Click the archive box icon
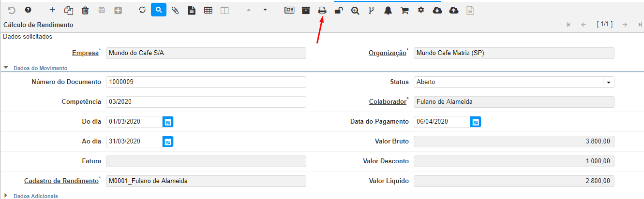This screenshot has width=644, height=199. click(306, 10)
